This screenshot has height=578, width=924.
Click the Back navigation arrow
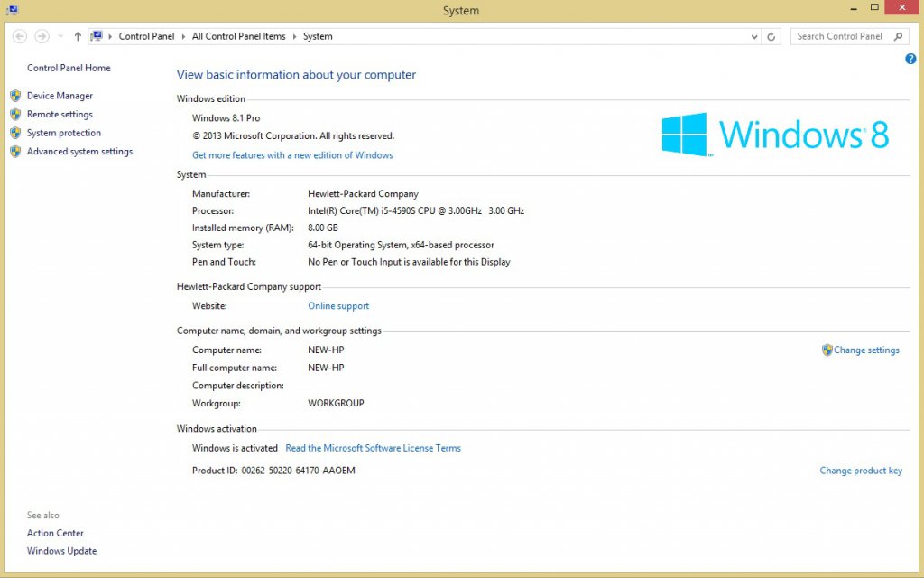tap(20, 36)
